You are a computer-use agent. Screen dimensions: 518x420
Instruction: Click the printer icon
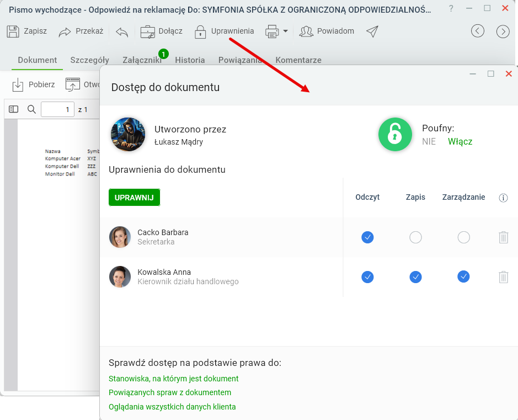tap(272, 31)
